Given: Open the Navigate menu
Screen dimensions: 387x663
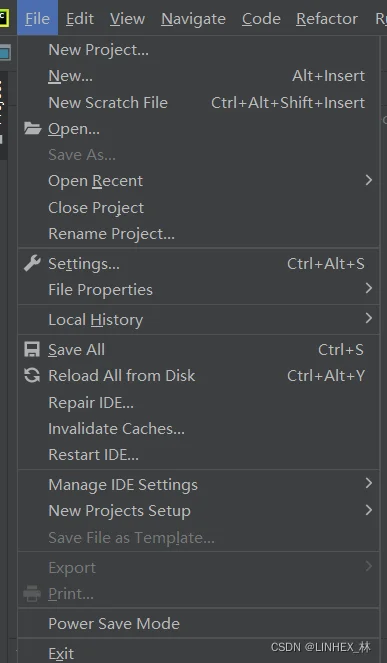Looking at the screenshot, I should pyautogui.click(x=193, y=19).
